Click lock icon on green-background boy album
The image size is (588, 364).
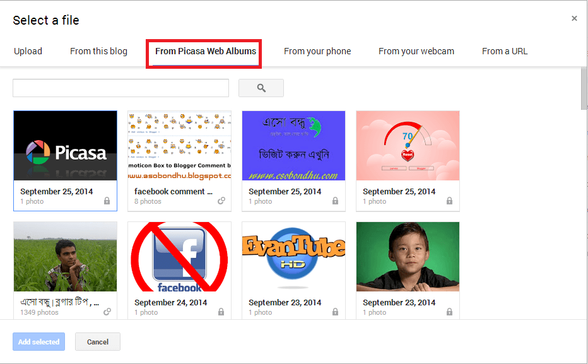(x=449, y=312)
